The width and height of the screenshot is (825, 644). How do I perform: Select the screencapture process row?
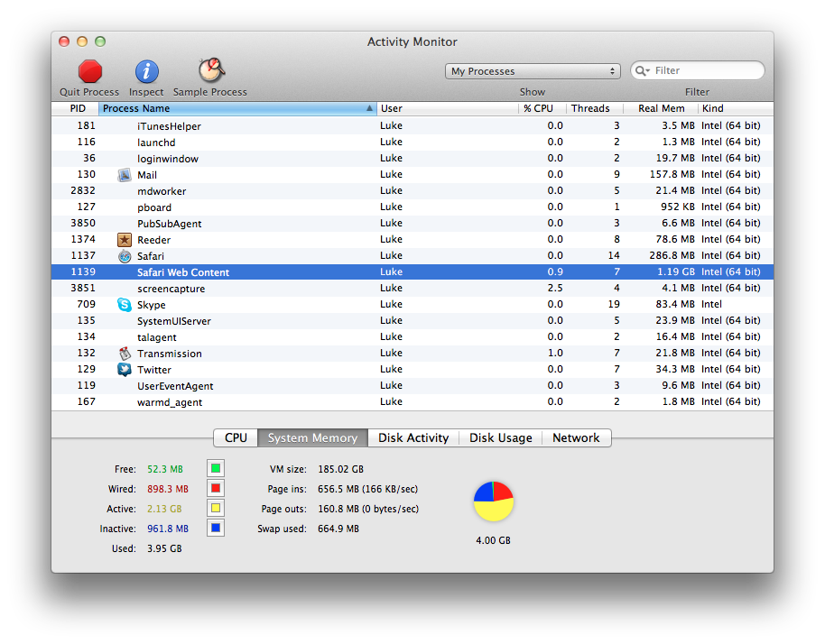[x=412, y=289]
